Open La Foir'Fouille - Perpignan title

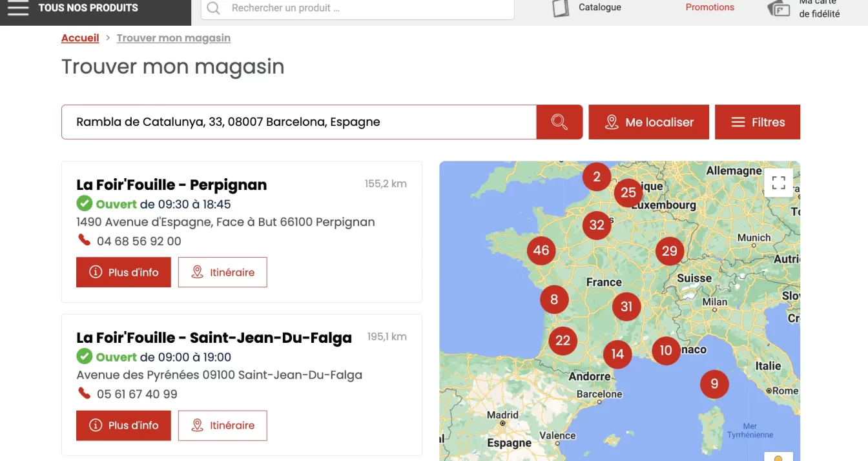coord(171,185)
